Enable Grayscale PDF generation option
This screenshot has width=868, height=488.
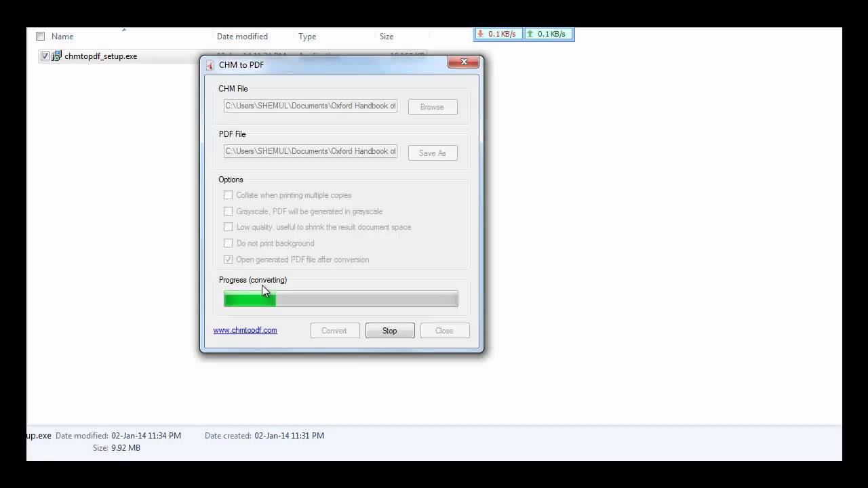(229, 211)
